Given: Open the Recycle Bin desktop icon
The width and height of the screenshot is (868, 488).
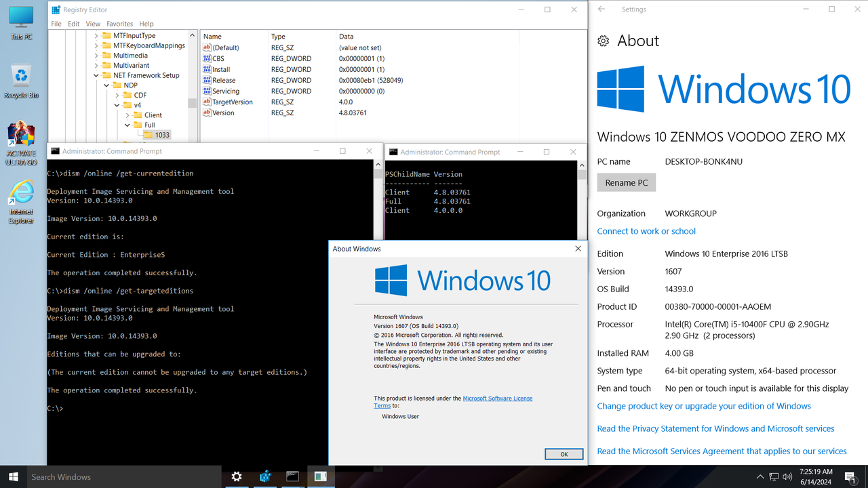Looking at the screenshot, I should pos(21,81).
